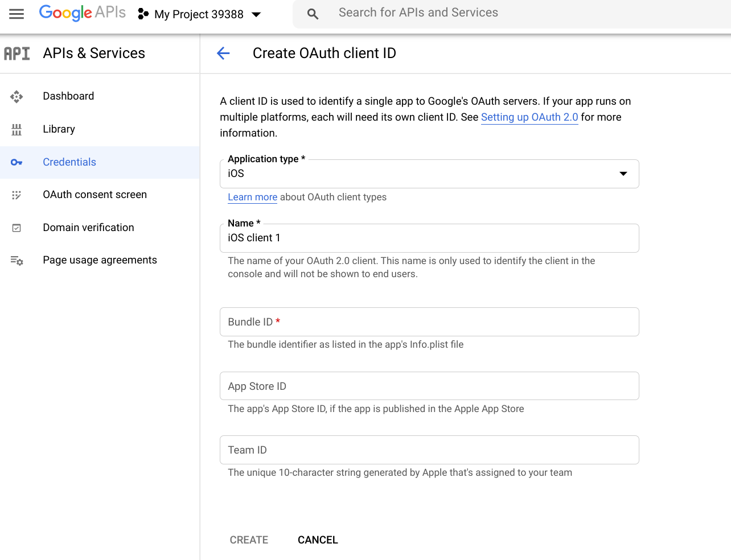Open the OAuth consent screen page
731x560 pixels.
click(95, 195)
